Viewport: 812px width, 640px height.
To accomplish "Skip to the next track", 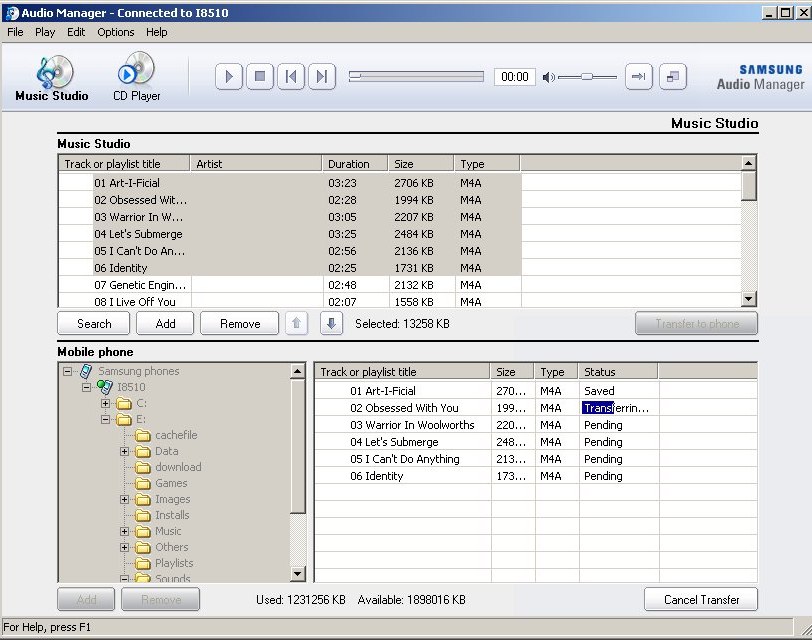I will (321, 77).
